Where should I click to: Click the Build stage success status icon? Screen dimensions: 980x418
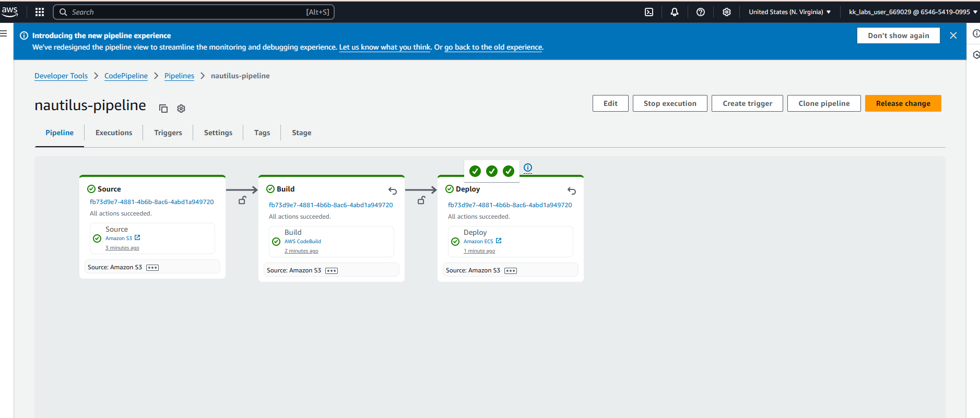tap(270, 189)
